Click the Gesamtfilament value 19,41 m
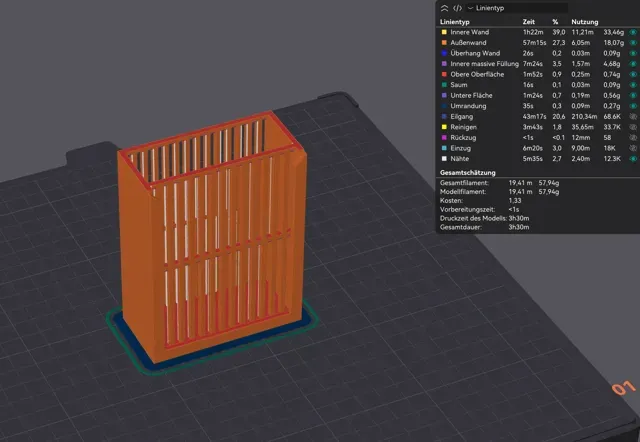640x442 pixels. [x=520, y=183]
